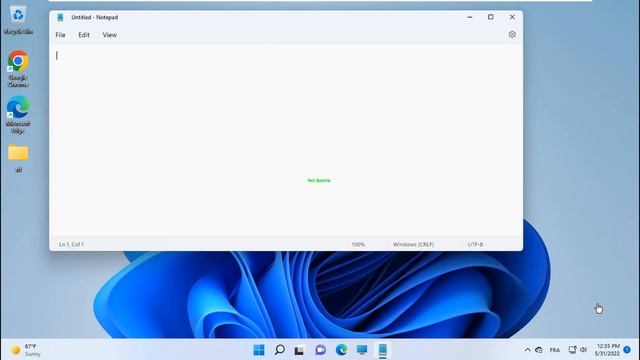Open Task View from the taskbar
Screen dimensions: 640x360
[x=299, y=350]
